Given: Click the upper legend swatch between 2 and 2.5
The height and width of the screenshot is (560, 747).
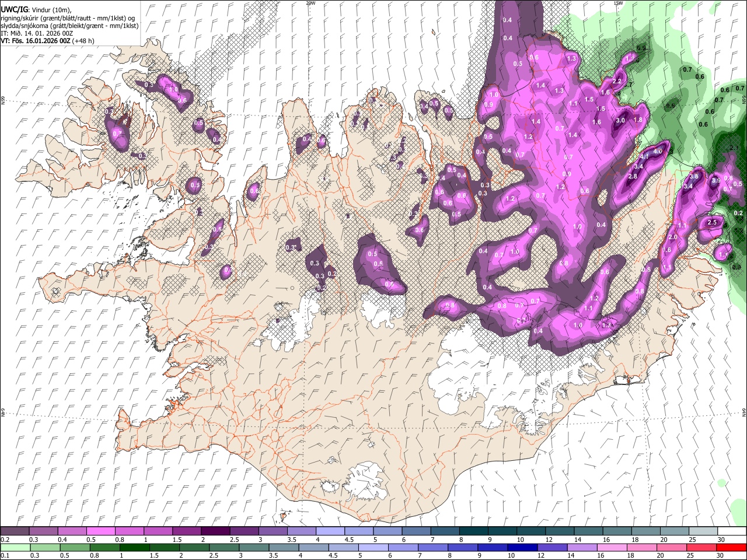Looking at the screenshot, I should pyautogui.click(x=215, y=531).
